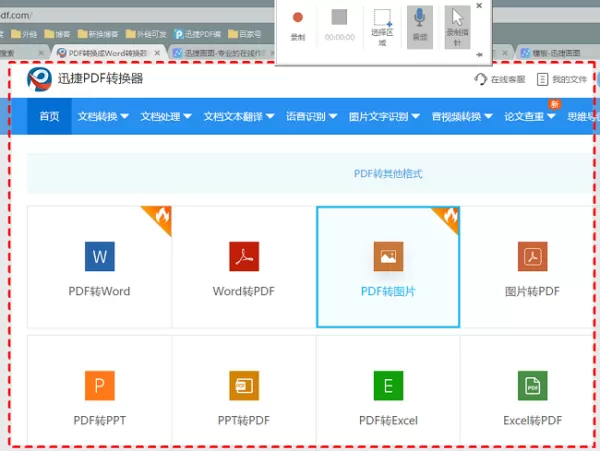600x451 pixels.
Task: Click the Word icon in the PDF转Word tile
Action: click(x=99, y=256)
